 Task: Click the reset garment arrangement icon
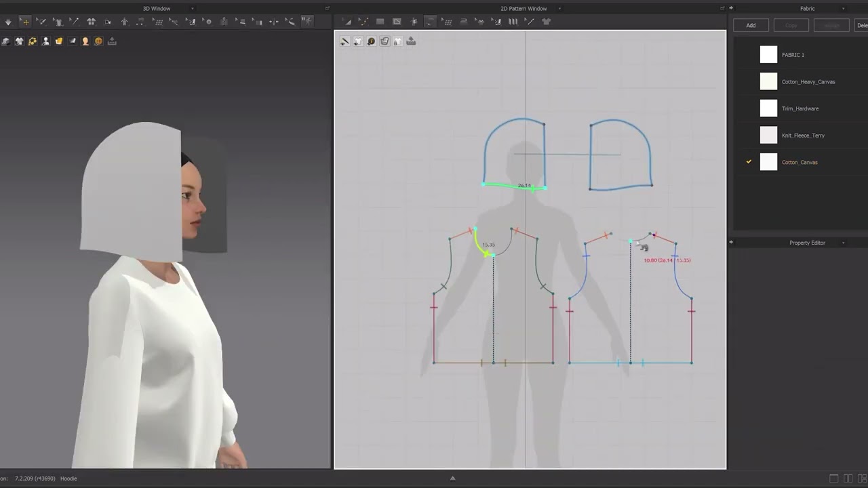(x=91, y=22)
